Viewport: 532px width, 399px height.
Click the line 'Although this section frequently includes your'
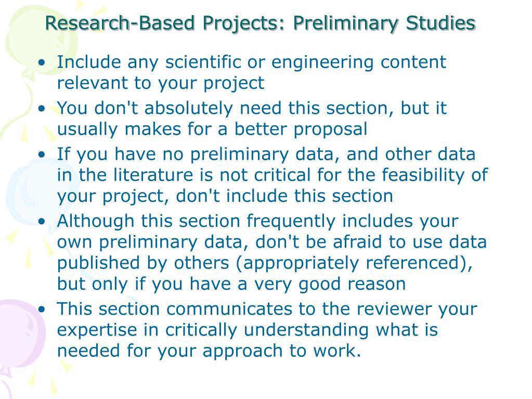tap(257, 221)
